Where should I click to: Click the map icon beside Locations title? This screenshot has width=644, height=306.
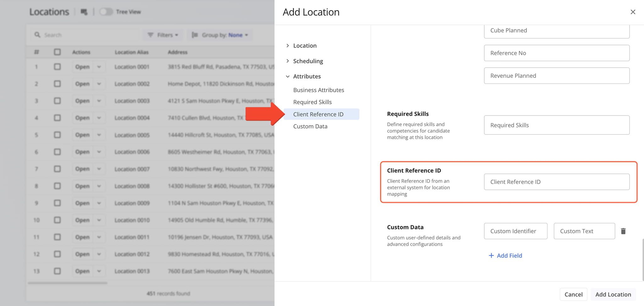84,12
